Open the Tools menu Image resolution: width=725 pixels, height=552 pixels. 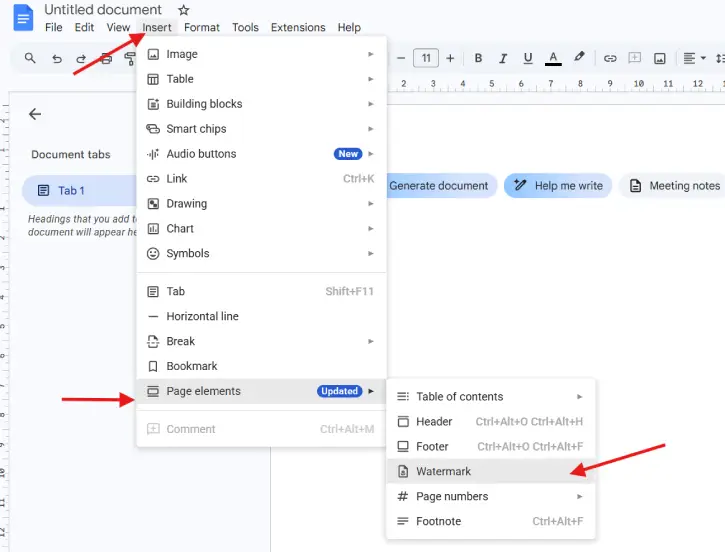pyautogui.click(x=245, y=27)
